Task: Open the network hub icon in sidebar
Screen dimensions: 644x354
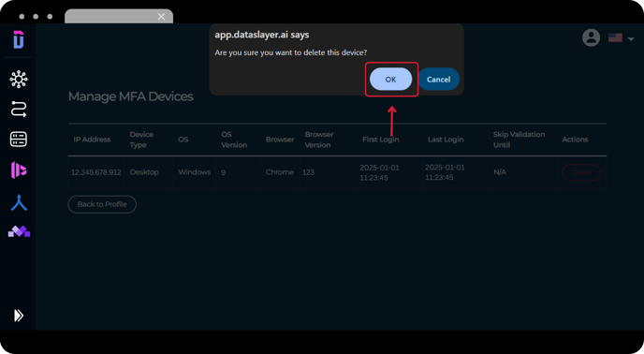Action: [19, 79]
